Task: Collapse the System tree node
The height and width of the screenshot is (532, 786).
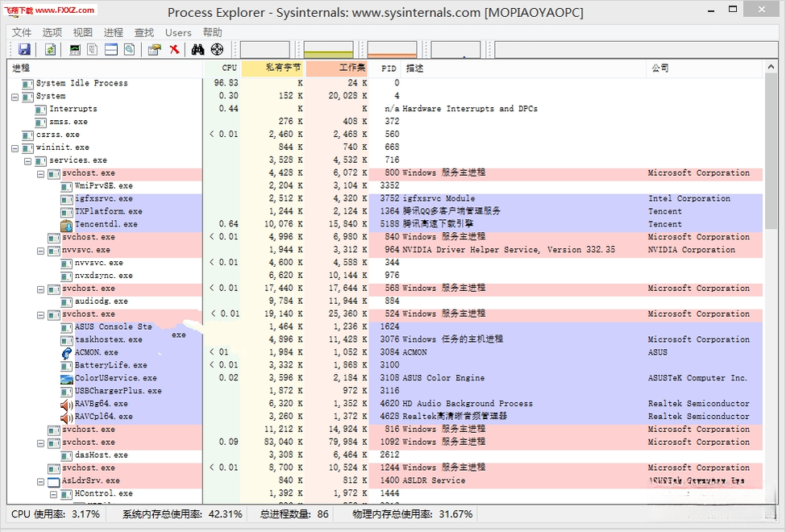Action: coord(15,97)
